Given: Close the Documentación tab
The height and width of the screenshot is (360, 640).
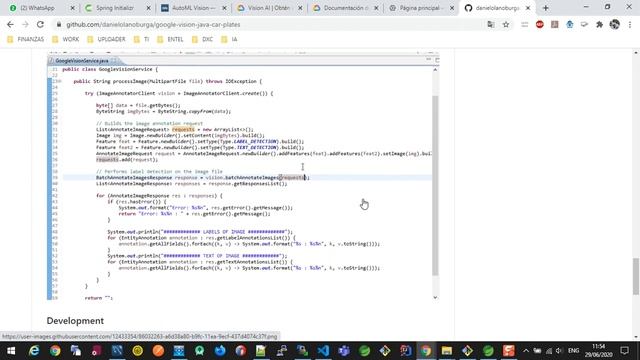Looking at the screenshot, I should coord(376,8).
